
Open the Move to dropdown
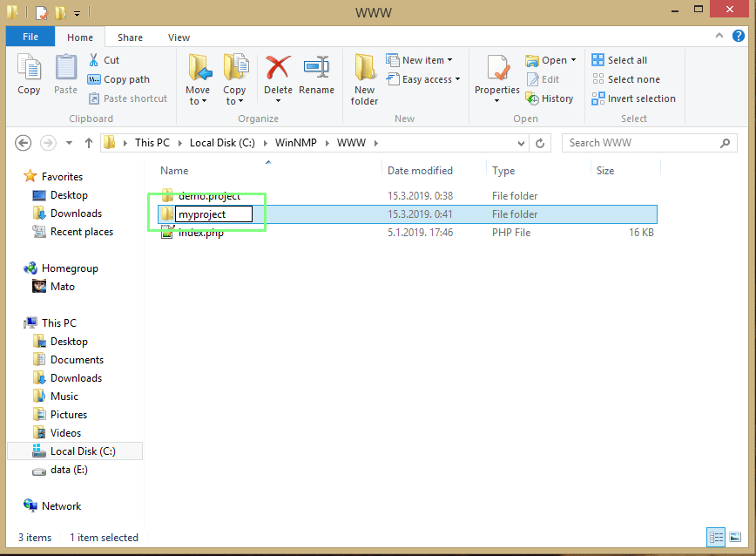pyautogui.click(x=198, y=79)
